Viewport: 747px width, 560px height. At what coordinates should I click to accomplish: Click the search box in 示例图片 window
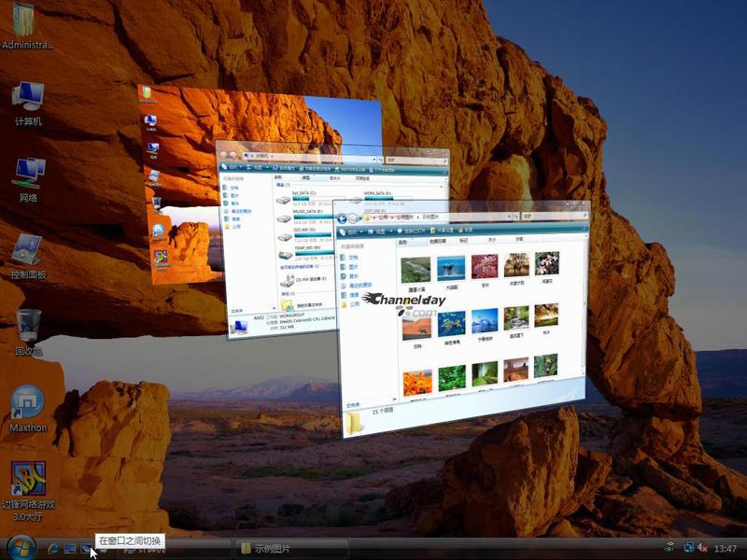pos(554,216)
